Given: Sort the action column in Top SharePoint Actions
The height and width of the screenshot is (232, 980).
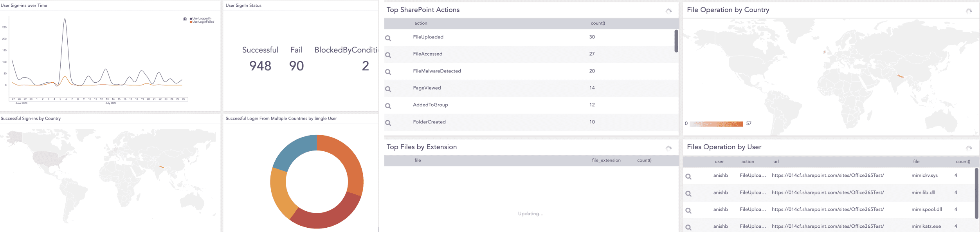Looking at the screenshot, I should point(421,23).
